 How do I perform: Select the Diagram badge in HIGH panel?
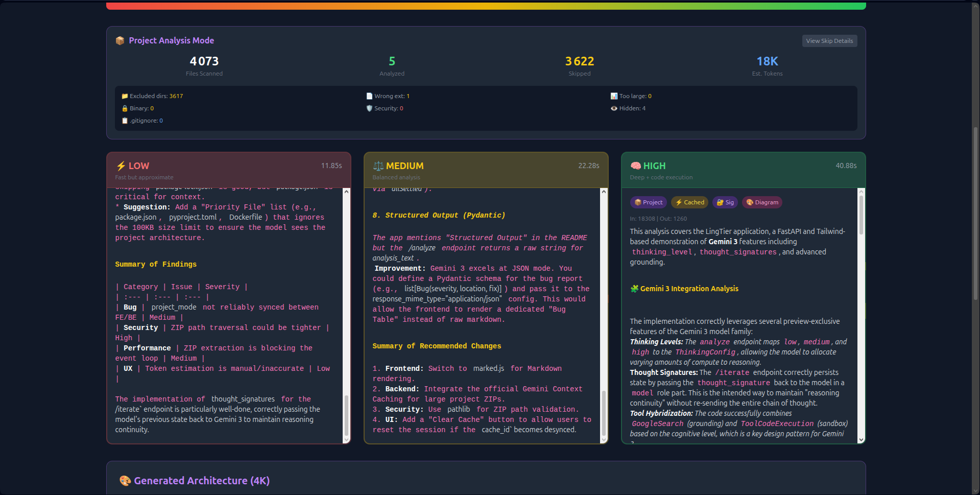pyautogui.click(x=762, y=202)
